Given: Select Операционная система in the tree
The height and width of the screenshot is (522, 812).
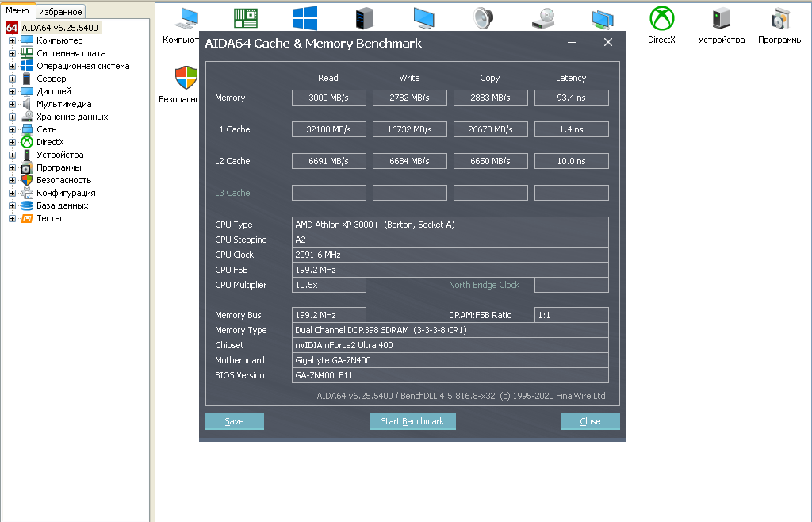Looking at the screenshot, I should tap(82, 66).
